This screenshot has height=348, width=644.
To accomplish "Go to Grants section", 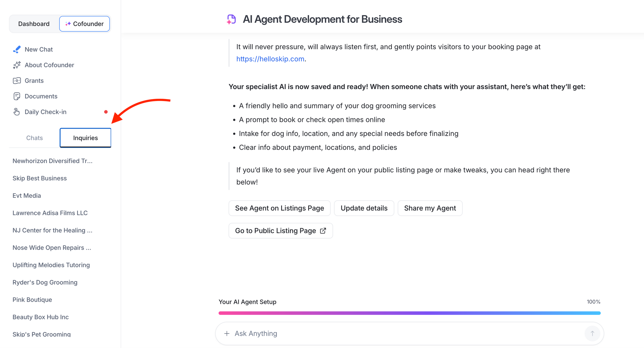I will coord(34,81).
